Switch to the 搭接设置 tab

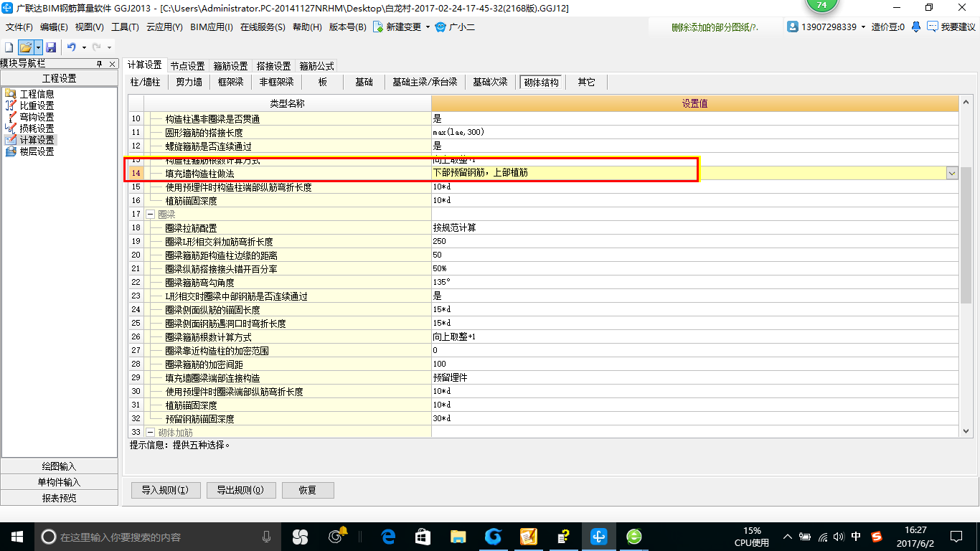[273, 66]
